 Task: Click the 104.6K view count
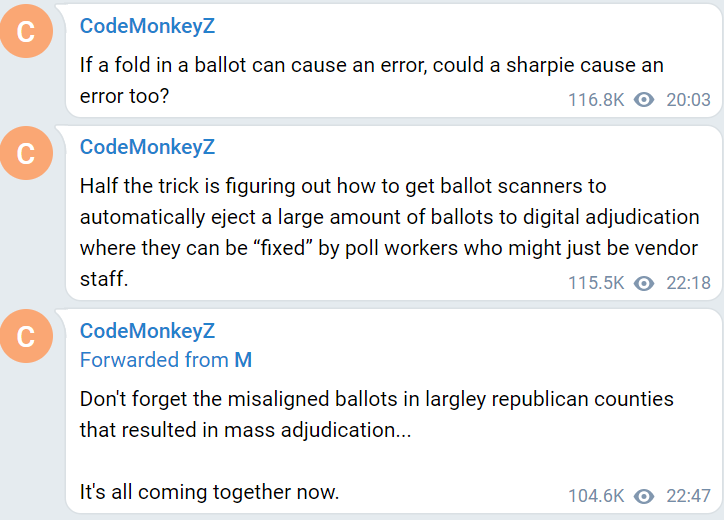596,496
